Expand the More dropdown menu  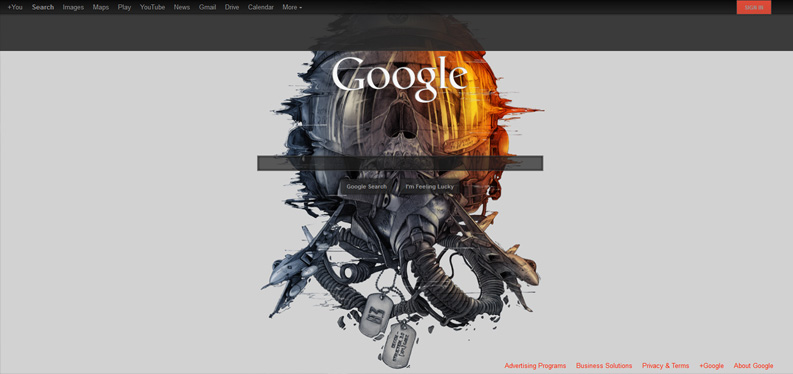point(292,7)
